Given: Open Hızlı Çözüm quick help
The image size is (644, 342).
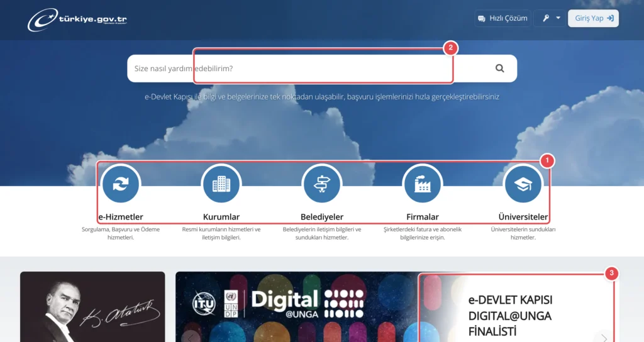Looking at the screenshot, I should 502,18.
